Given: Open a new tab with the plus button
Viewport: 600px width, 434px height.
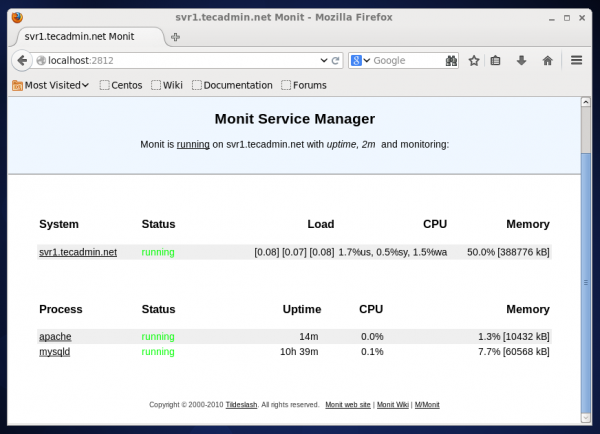Looking at the screenshot, I should coord(176,36).
